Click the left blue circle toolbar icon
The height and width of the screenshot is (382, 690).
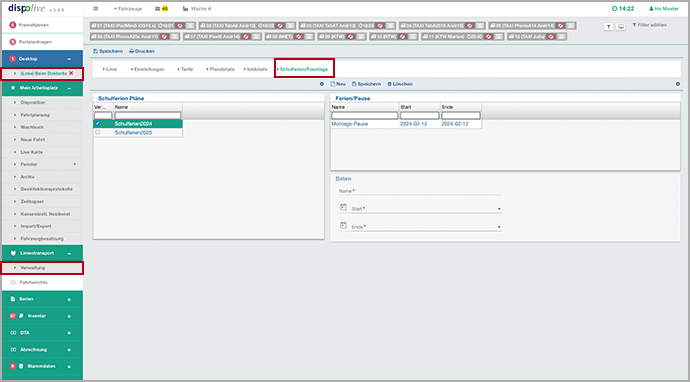(x=322, y=84)
